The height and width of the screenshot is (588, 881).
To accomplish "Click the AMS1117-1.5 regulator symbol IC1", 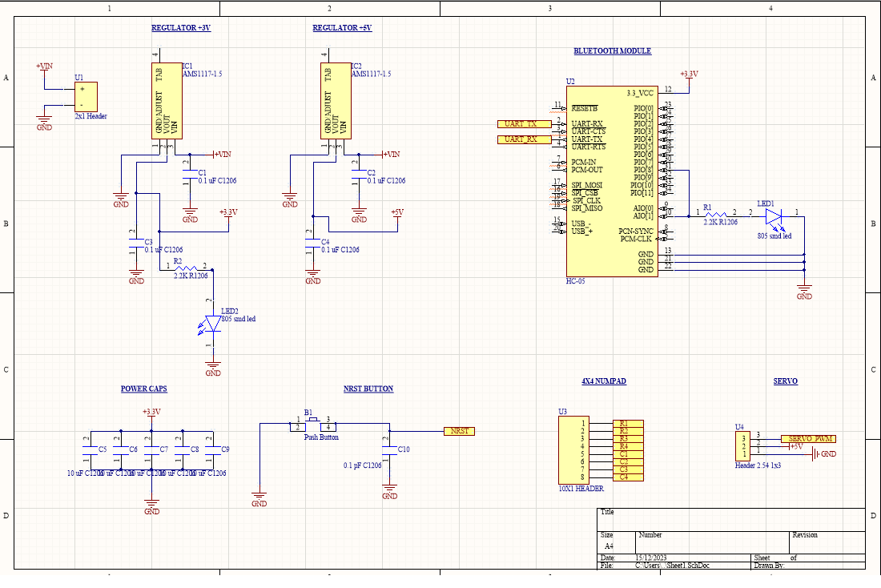I will tap(165, 100).
